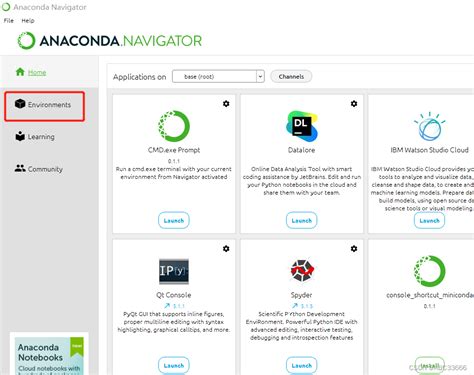Launch IBM Watson Studio Cloud
This screenshot has width=474, height=375.
click(x=429, y=221)
